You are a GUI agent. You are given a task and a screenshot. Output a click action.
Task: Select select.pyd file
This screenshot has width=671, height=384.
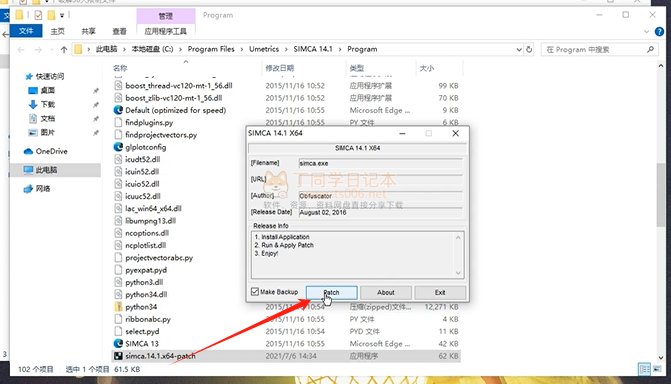[x=142, y=332]
